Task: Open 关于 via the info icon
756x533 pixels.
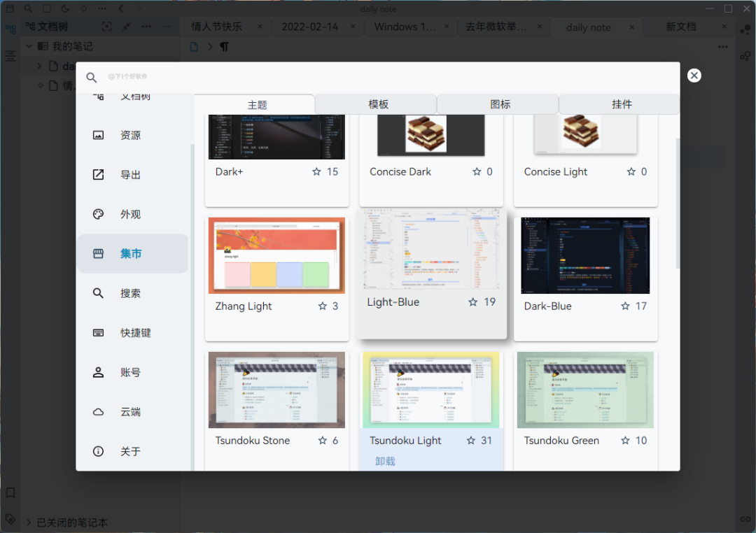Action: 99,451
